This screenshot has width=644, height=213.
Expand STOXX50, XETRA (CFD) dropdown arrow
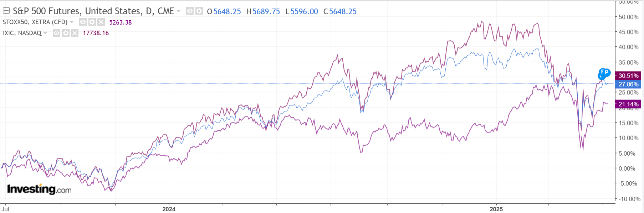click(72, 22)
